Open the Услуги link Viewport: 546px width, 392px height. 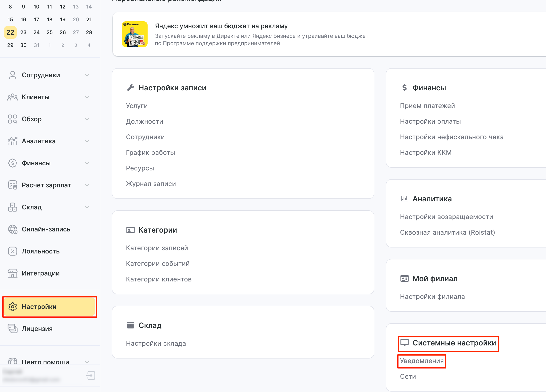click(x=137, y=106)
